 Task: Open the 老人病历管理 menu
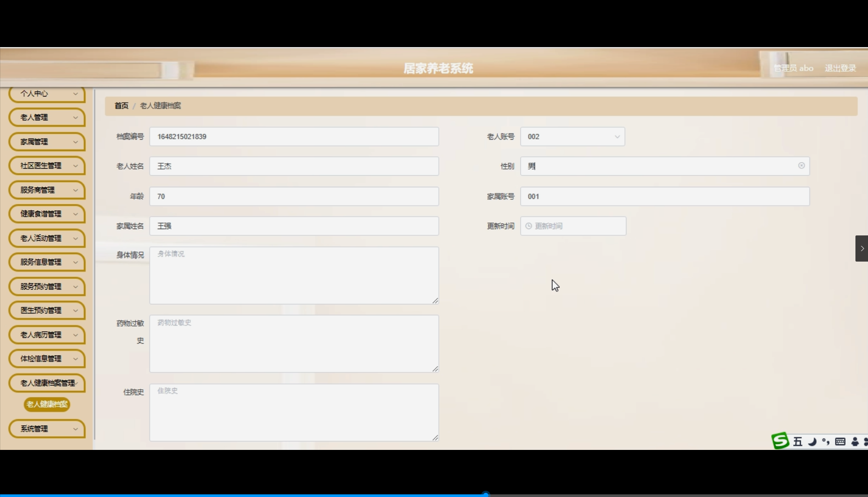point(47,335)
